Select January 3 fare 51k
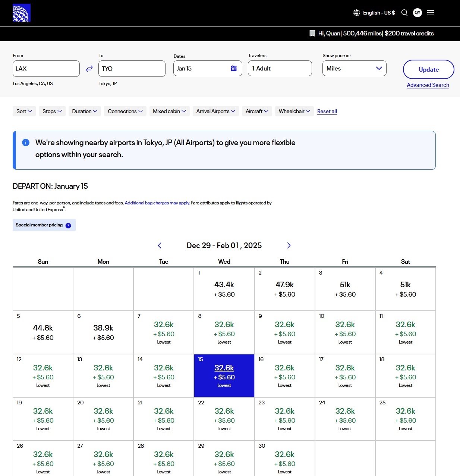Screen dimensions: 460x476 pos(345,289)
